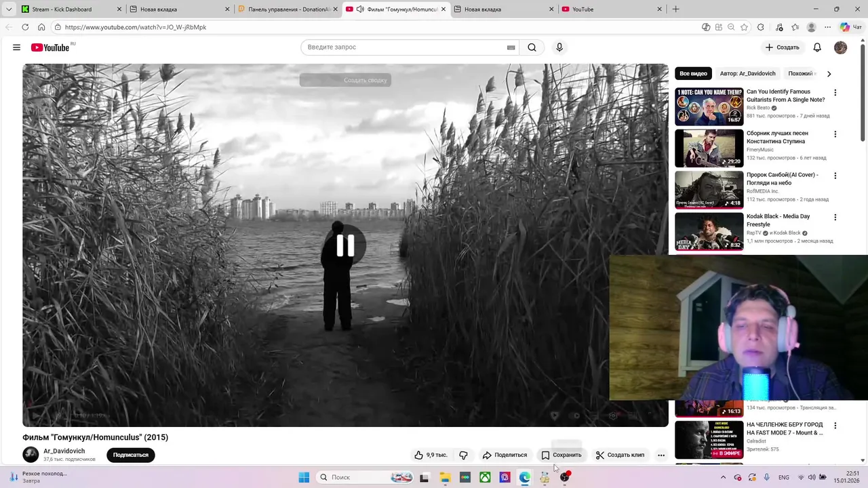Open more actions ellipsis below the video
The width and height of the screenshot is (868, 488).
[661, 455]
